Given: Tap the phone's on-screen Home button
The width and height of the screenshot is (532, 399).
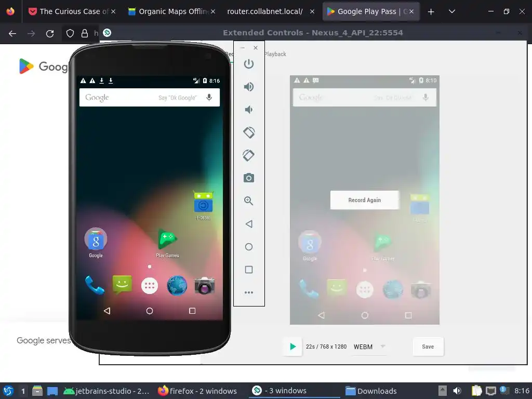Looking at the screenshot, I should pyautogui.click(x=150, y=311).
